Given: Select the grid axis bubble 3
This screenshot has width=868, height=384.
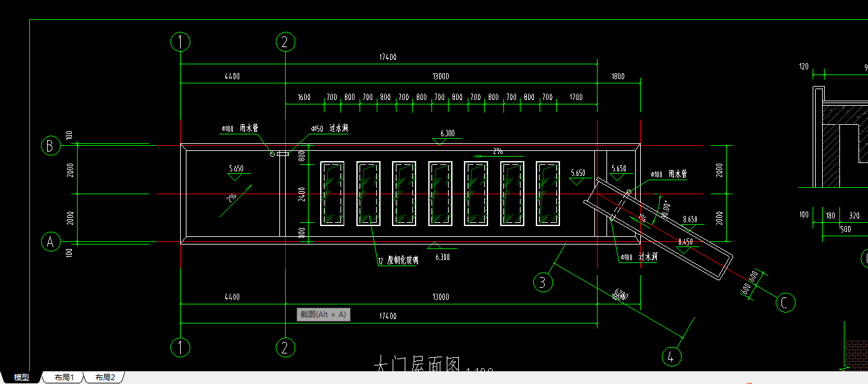Looking at the screenshot, I should [x=542, y=282].
